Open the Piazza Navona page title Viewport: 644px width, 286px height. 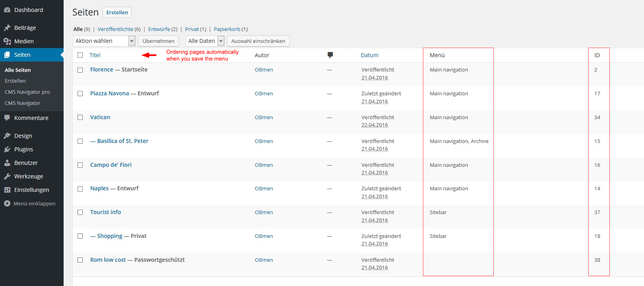[110, 93]
